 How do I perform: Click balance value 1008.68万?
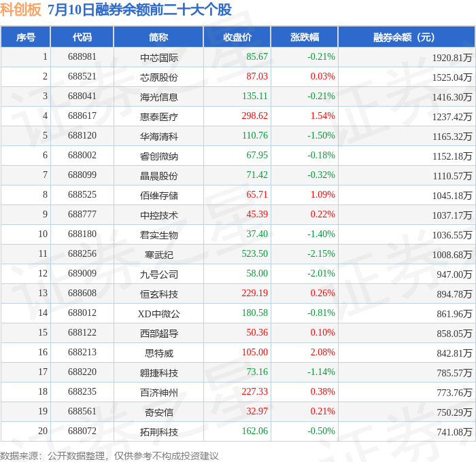(x=452, y=255)
